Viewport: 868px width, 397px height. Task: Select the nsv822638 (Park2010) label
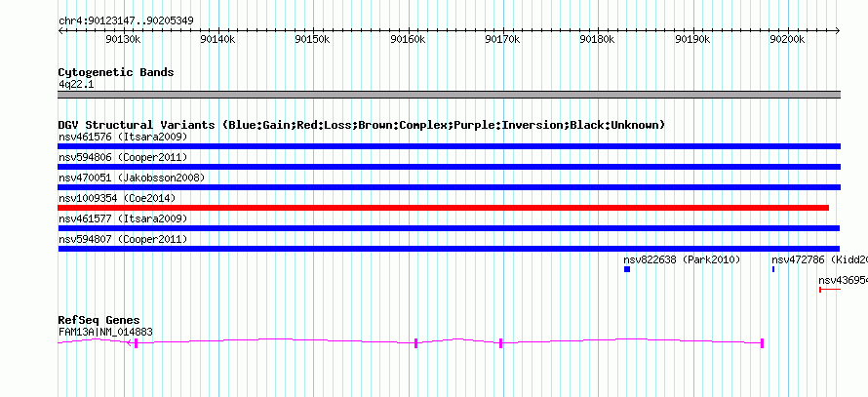point(682,259)
